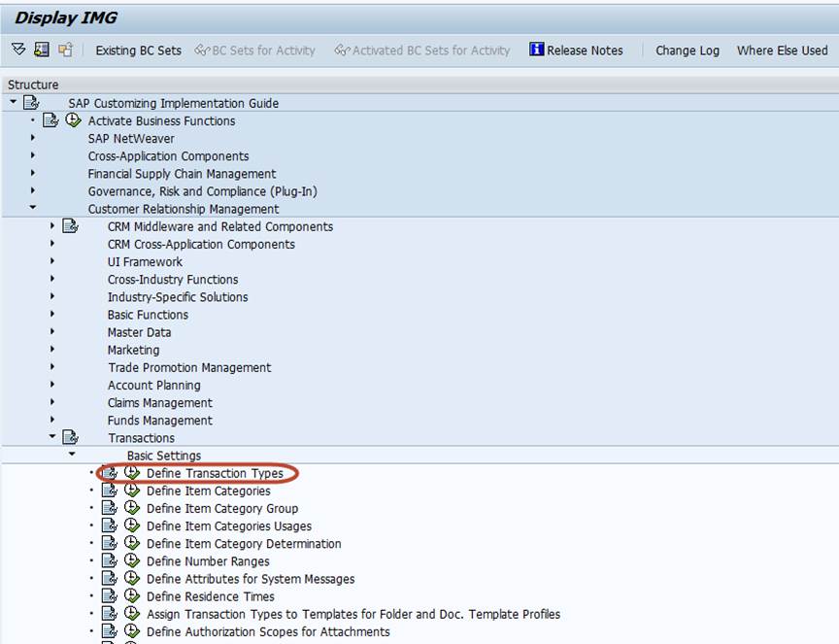Collapse the Transactions node
This screenshot has height=644, width=839.
coord(51,436)
